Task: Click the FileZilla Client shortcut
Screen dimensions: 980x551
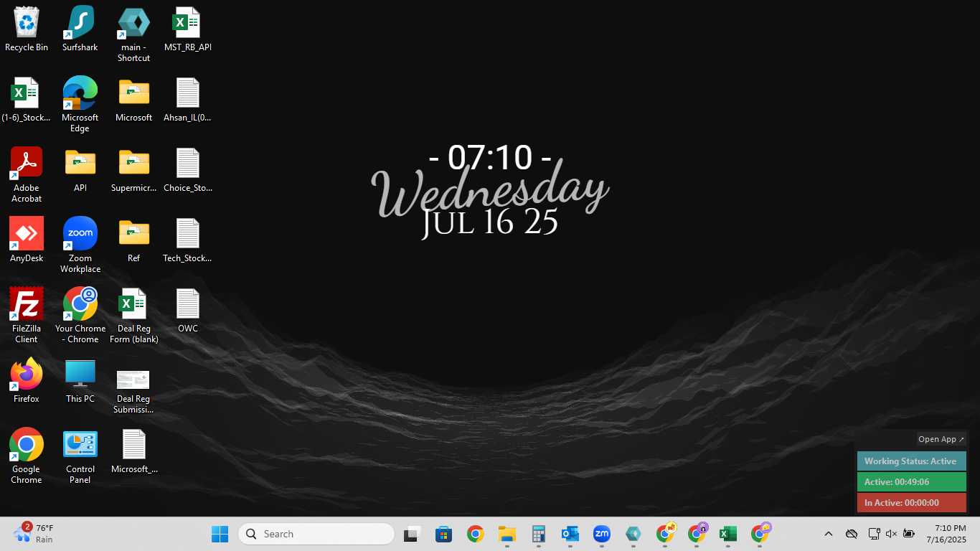Action: tap(27, 315)
